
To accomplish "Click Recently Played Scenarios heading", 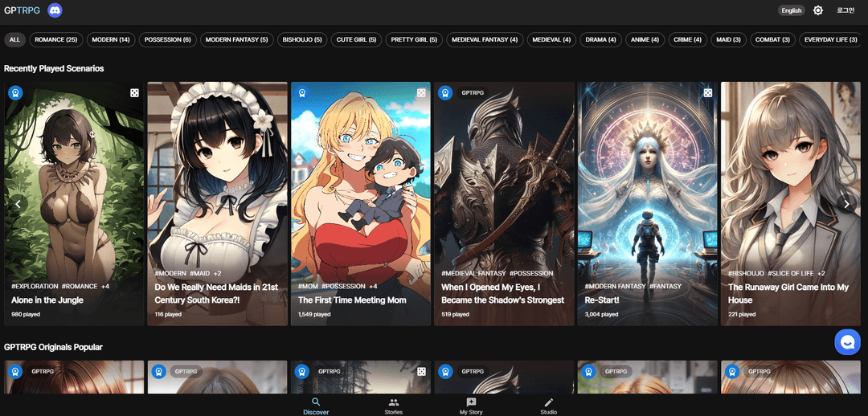I will click(54, 68).
